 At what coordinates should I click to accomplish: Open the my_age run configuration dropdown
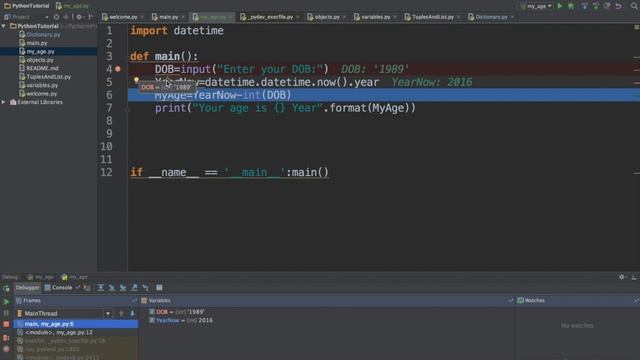[536, 6]
